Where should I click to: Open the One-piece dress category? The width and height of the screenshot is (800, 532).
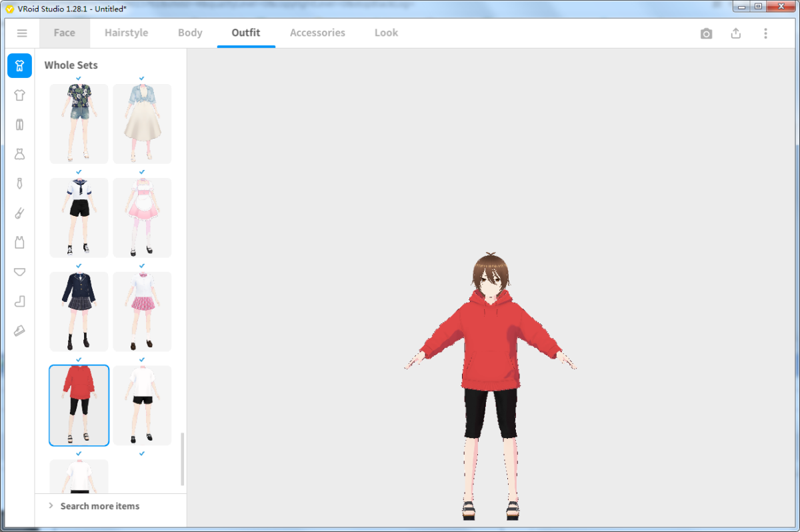pyautogui.click(x=19, y=153)
